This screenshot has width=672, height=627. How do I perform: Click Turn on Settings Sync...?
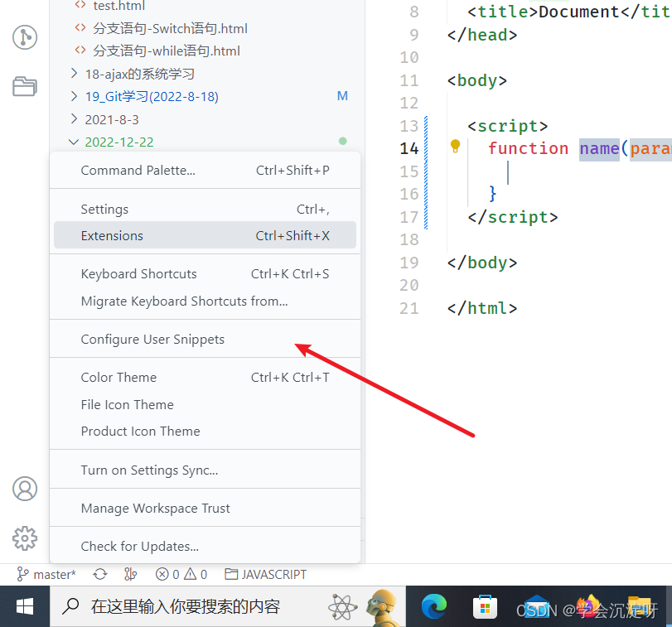click(x=205, y=470)
